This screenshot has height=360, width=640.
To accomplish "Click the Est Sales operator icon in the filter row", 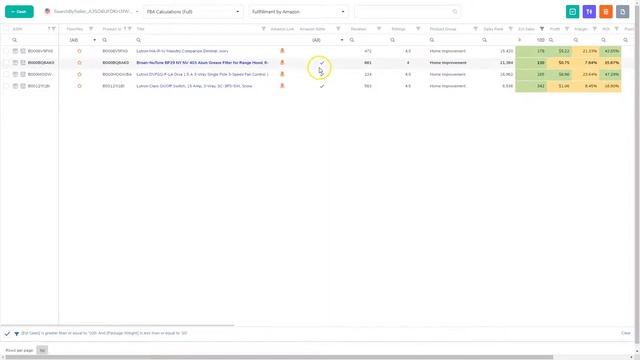I will coord(520,40).
